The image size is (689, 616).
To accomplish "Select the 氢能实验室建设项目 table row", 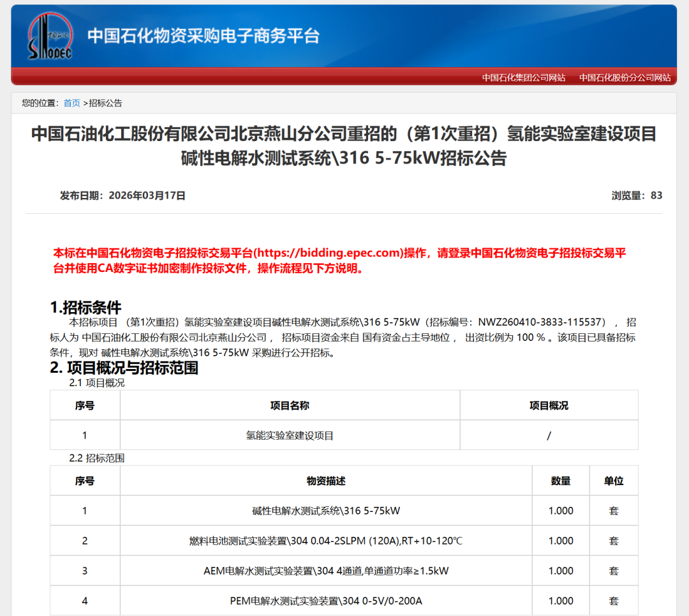I will click(288, 435).
